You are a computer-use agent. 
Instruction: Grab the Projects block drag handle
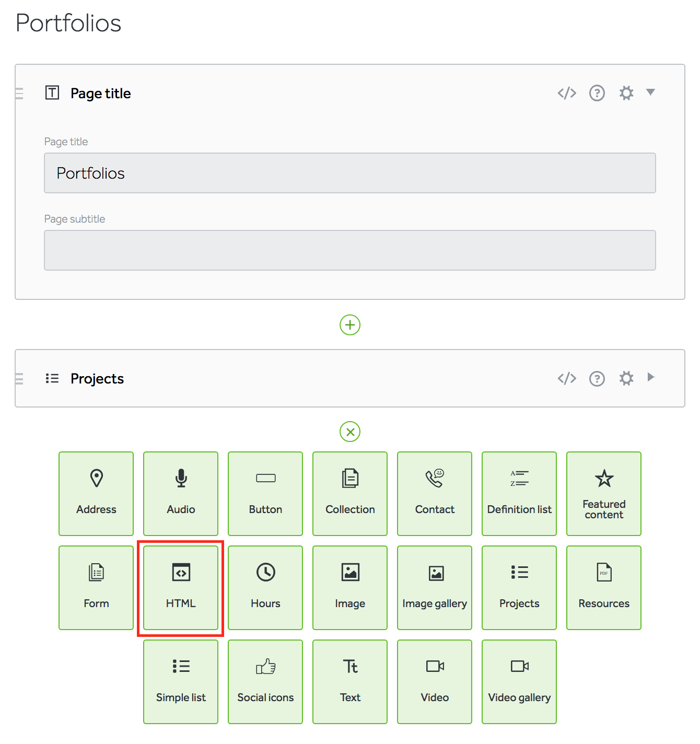point(19,379)
